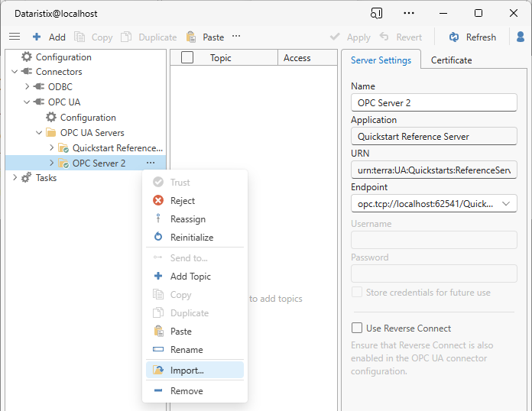Enable the Use Reverse Connect checkbox
Viewport: 532px width, 411px height.
357,328
